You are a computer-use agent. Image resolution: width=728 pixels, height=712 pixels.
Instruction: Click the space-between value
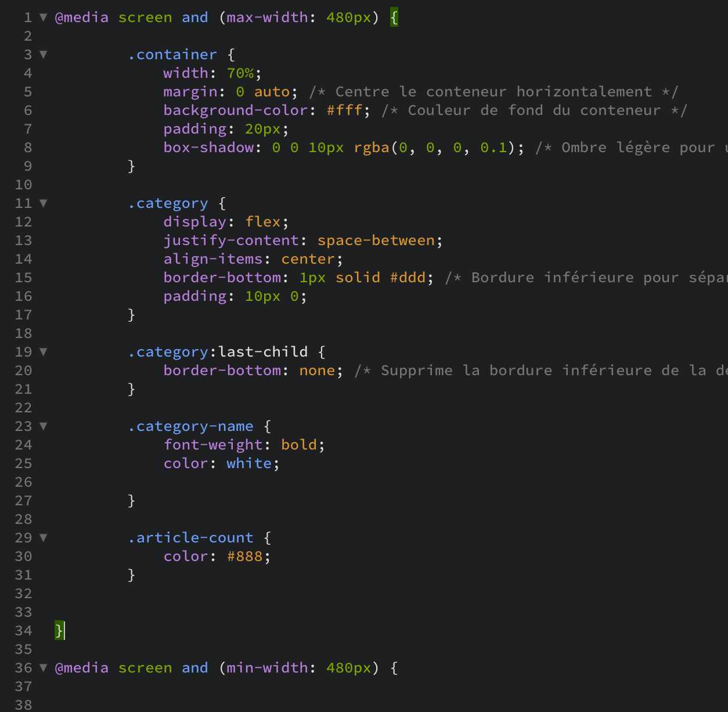[x=376, y=240]
